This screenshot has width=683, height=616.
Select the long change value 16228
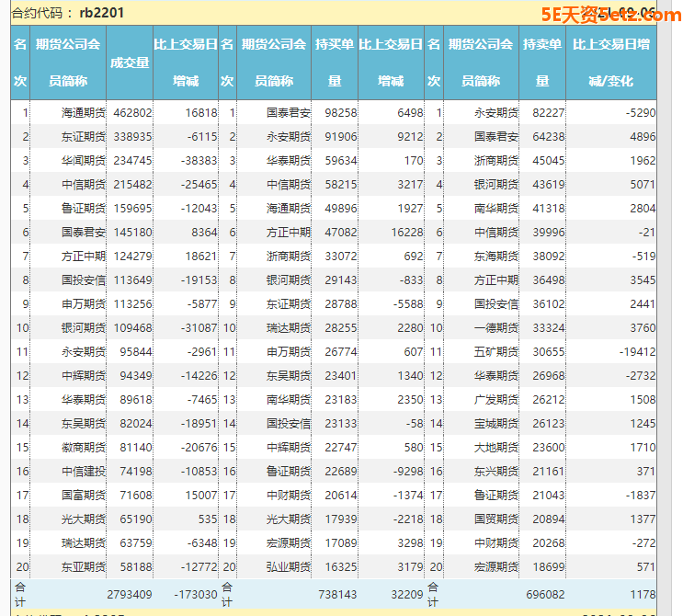407,233
